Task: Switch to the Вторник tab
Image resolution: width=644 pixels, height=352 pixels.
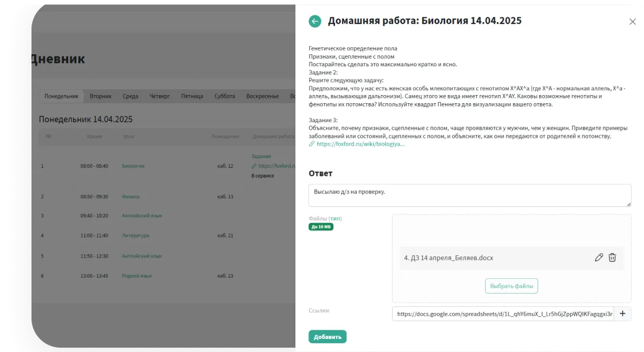Action: [100, 96]
